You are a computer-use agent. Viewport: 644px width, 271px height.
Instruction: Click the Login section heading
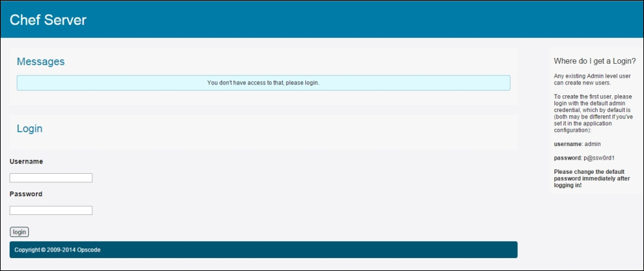point(30,129)
